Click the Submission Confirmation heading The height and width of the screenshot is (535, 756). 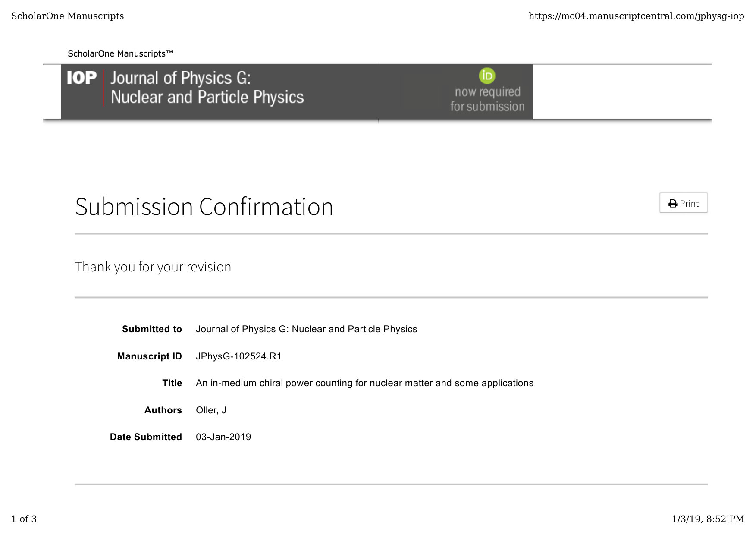point(204,207)
